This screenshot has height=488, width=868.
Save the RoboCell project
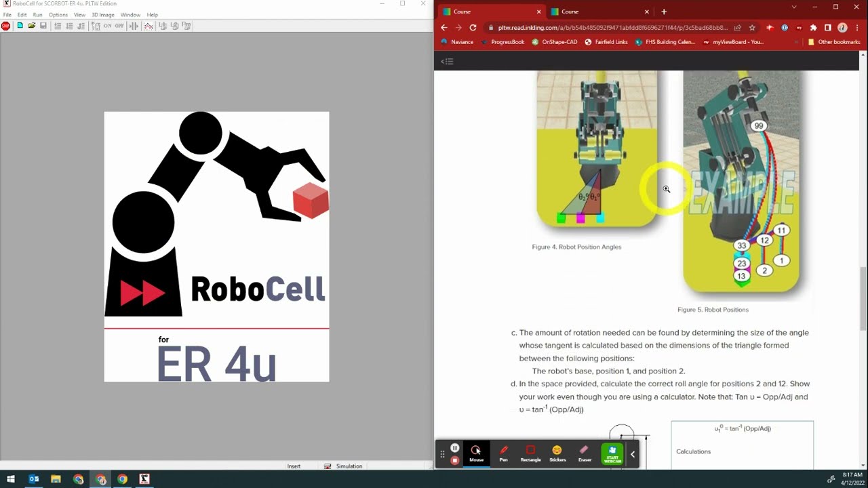(x=43, y=26)
